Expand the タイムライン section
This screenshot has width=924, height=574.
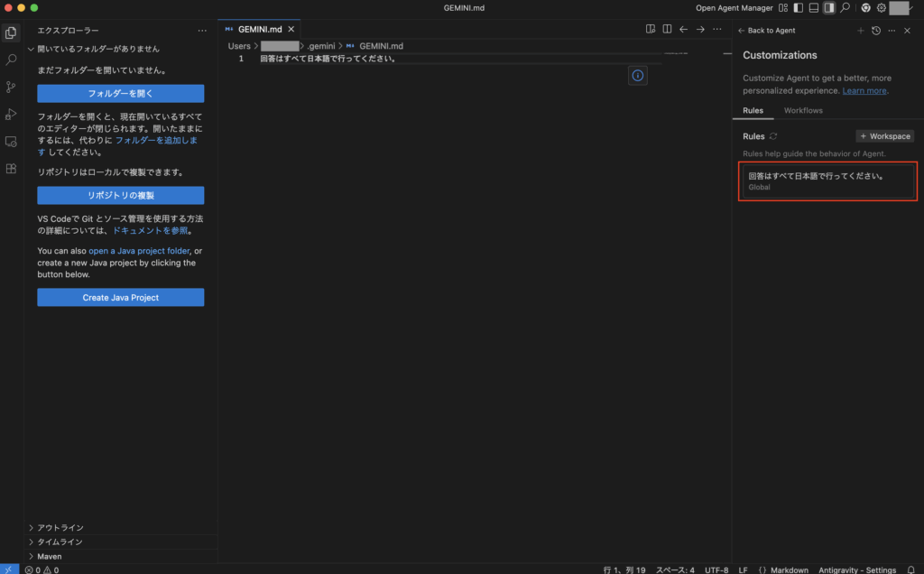click(x=60, y=542)
